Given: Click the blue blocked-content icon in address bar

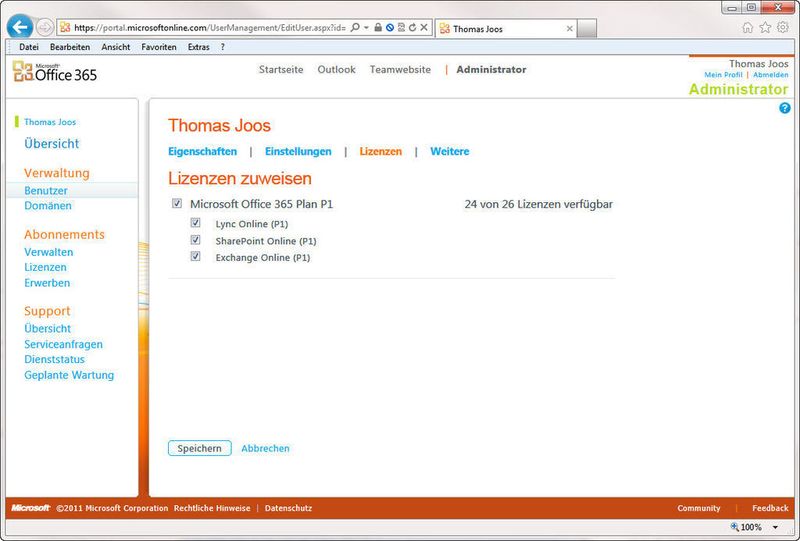Looking at the screenshot, I should (390, 28).
